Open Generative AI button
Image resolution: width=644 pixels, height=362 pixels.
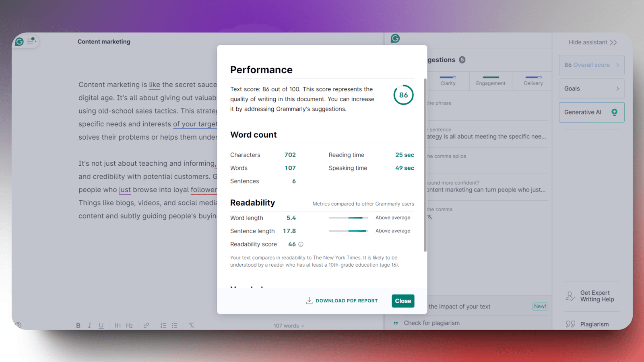click(591, 112)
